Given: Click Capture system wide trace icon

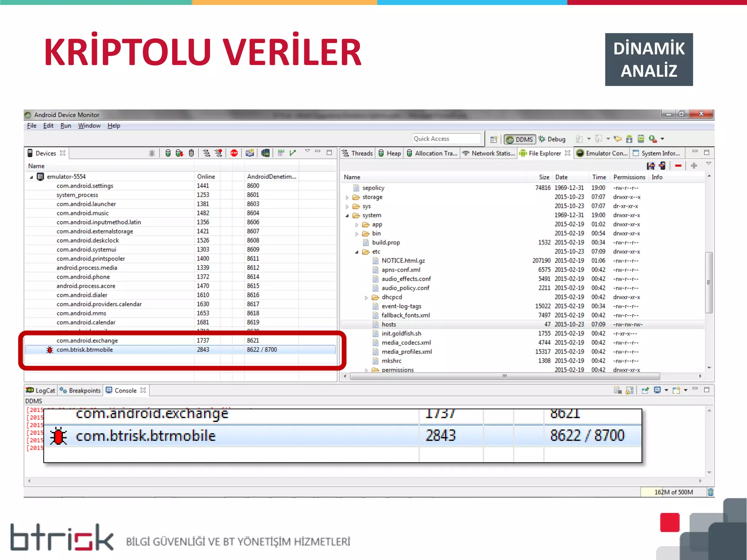Looking at the screenshot, I should (x=280, y=153).
